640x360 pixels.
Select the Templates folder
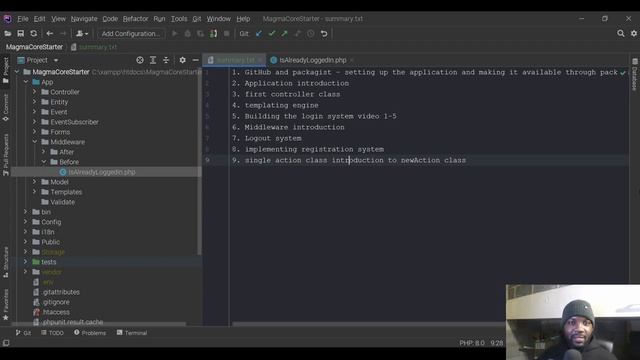(x=66, y=192)
